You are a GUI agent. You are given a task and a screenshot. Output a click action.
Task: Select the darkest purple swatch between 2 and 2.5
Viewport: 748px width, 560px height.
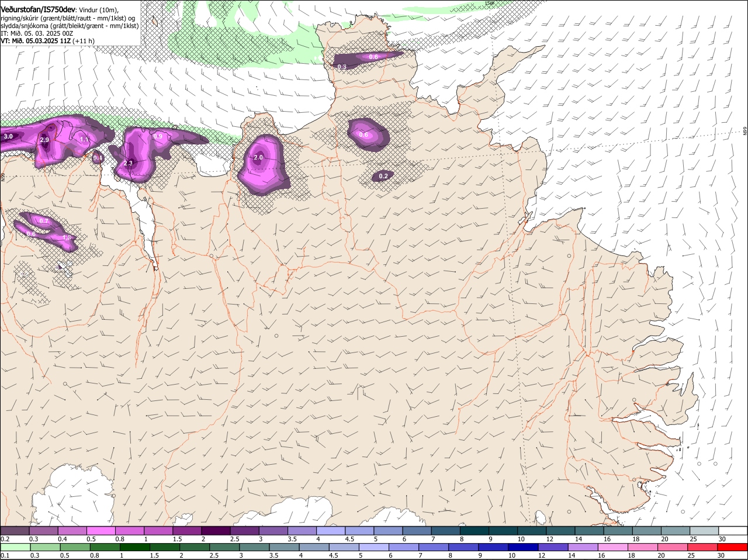click(x=216, y=530)
